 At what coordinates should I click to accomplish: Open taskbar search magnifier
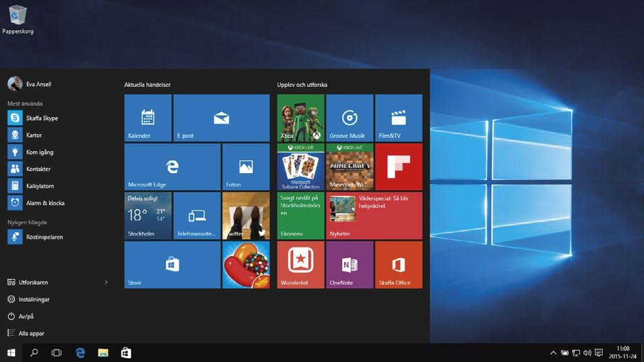[x=34, y=353]
